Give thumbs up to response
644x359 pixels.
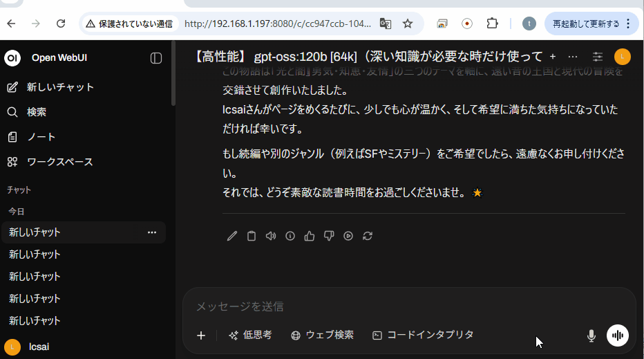pyautogui.click(x=310, y=236)
